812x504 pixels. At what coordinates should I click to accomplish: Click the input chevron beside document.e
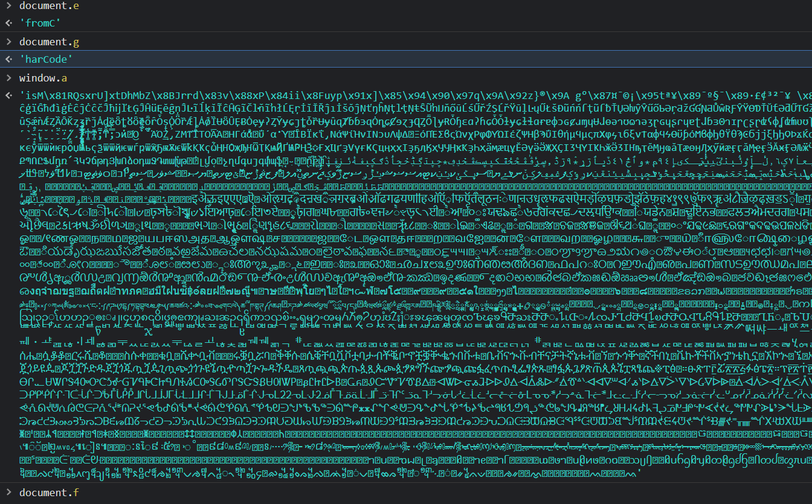pyautogui.click(x=8, y=6)
